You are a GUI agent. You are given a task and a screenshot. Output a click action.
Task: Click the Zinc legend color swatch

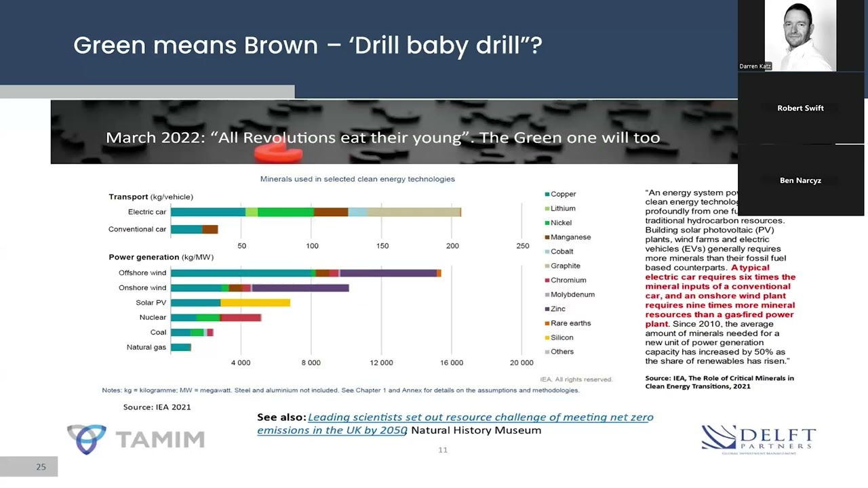coord(547,309)
